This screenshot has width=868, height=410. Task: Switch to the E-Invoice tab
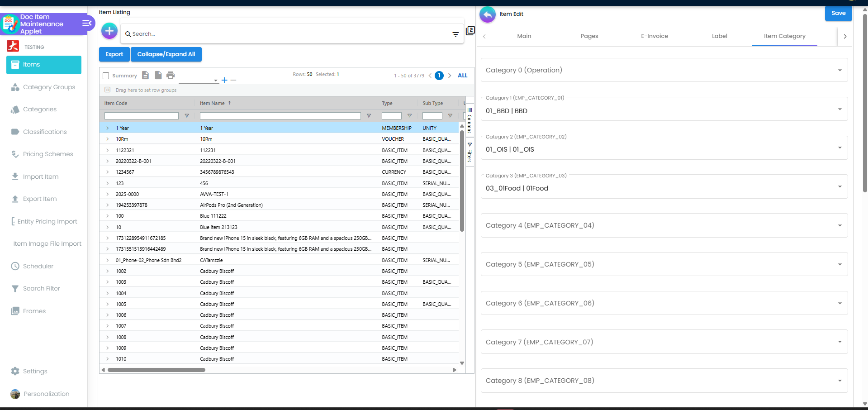click(x=654, y=36)
